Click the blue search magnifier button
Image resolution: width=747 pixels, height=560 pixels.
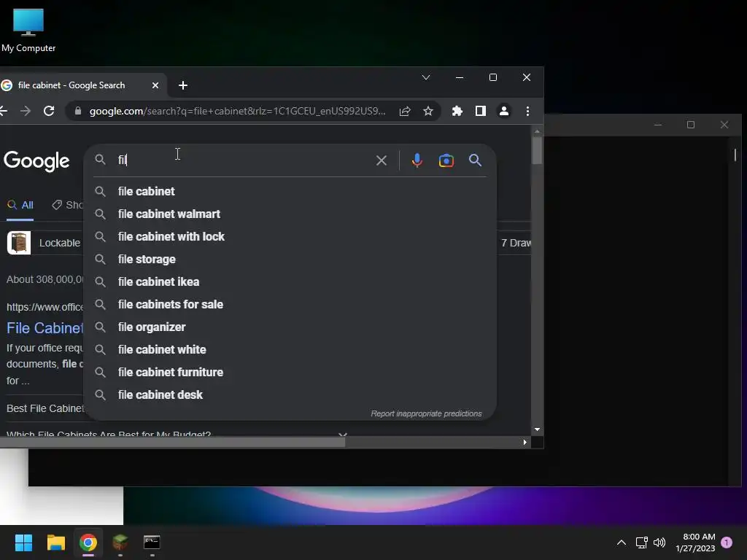pos(475,160)
